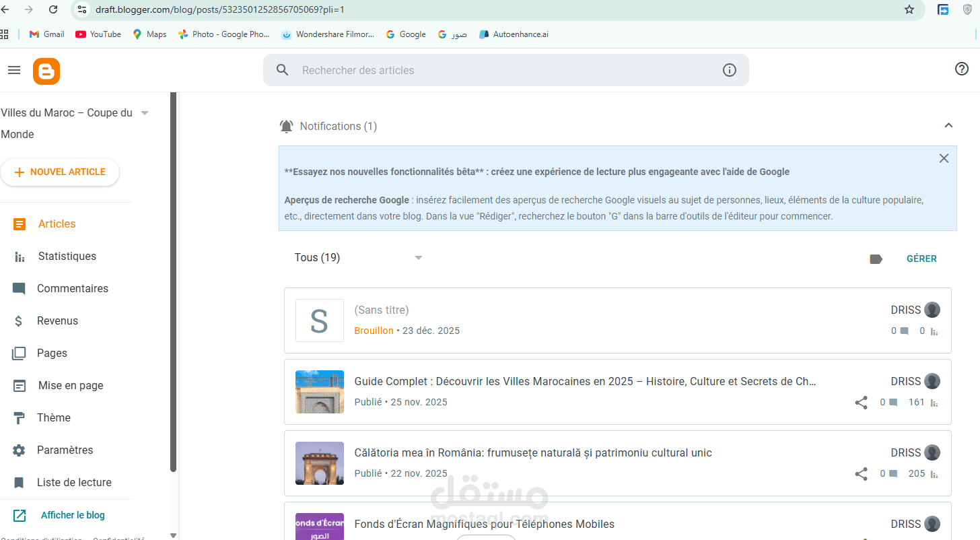Click the 205 views statistic

(923, 474)
